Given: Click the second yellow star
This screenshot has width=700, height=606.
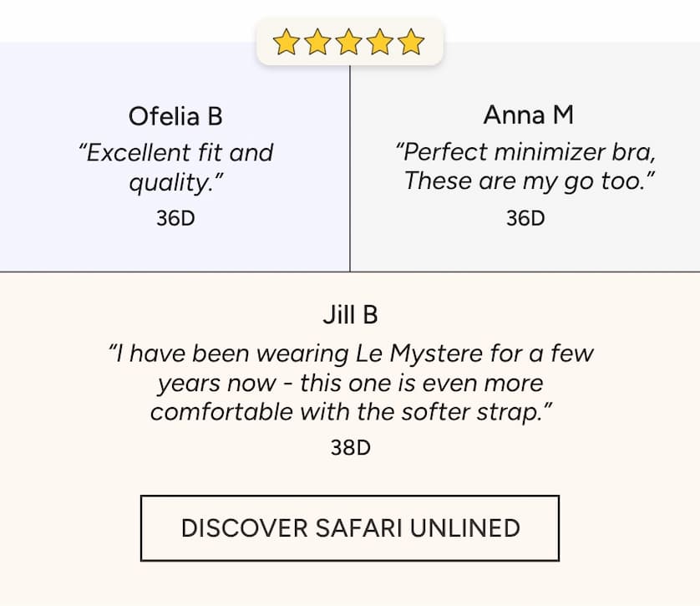Looking at the screenshot, I should coord(317,42).
